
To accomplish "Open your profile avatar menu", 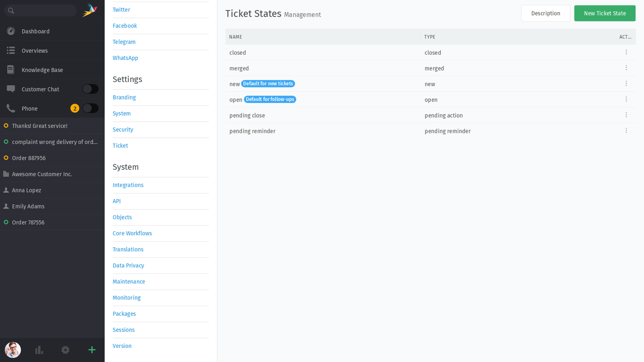I will click(x=12, y=350).
